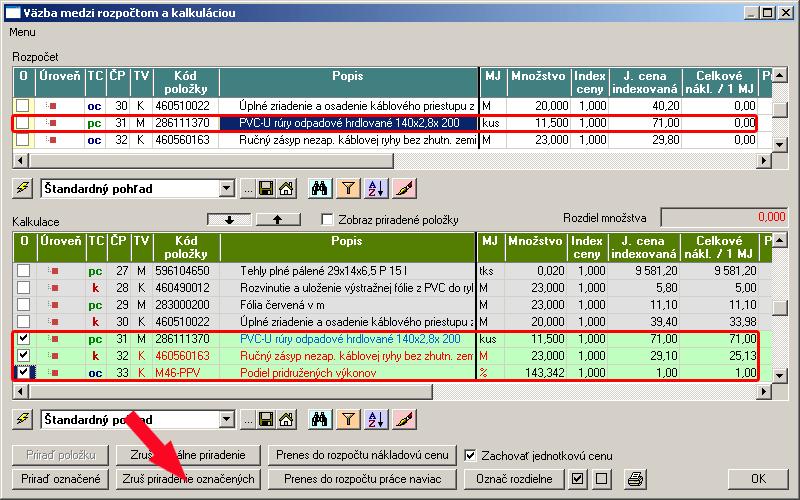
Task: Open search with the Rozpočet binoculars icon
Action: 319,189
